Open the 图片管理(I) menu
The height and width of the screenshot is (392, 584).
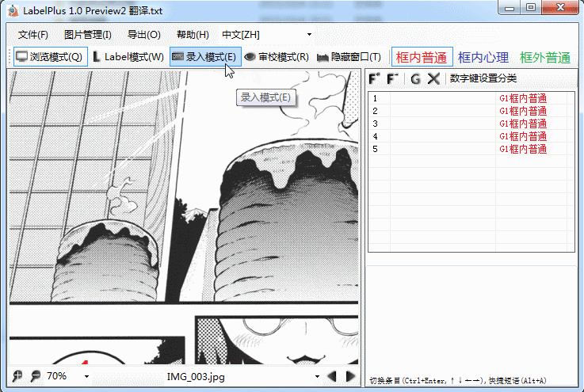(x=87, y=35)
